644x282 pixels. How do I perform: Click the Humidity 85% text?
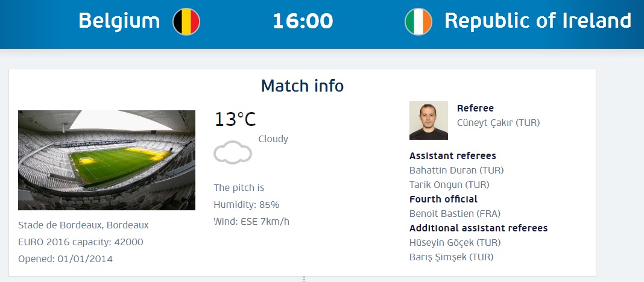pos(247,205)
